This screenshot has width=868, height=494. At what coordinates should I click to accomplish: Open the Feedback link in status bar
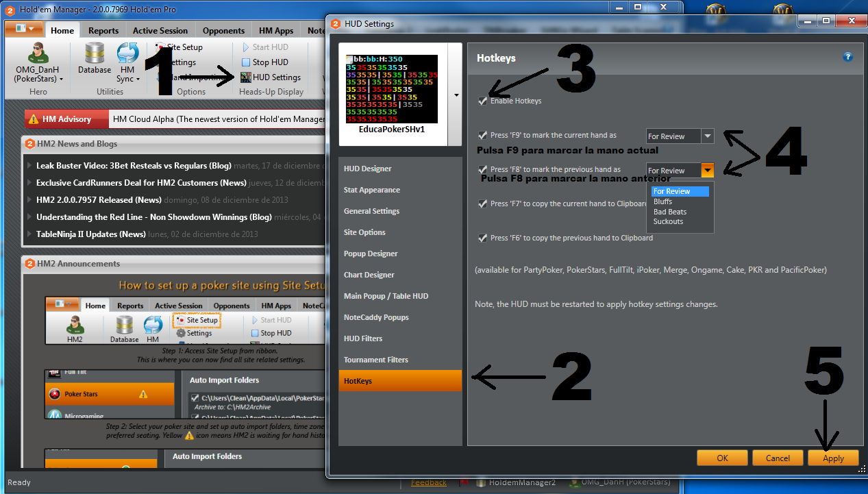(x=429, y=482)
